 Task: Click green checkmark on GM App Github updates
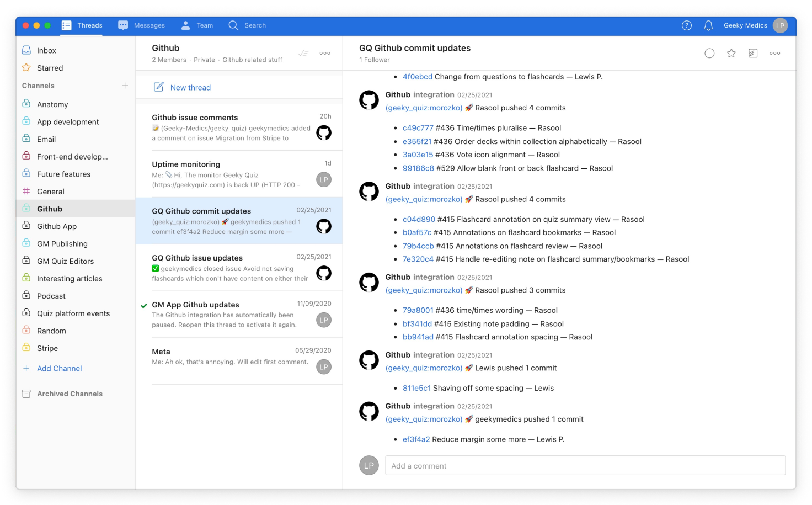144,305
